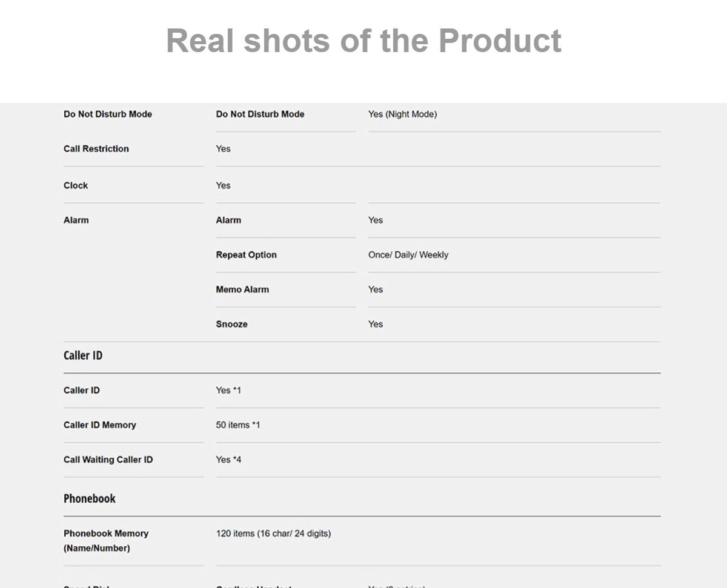Select the 'Once/ Daily/ Weekly' value text
Viewport: 727px width, 588px height.
pos(408,254)
